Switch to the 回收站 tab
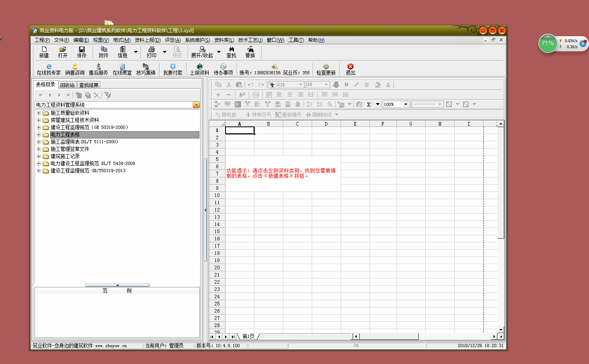The height and width of the screenshot is (364, 589). point(67,85)
